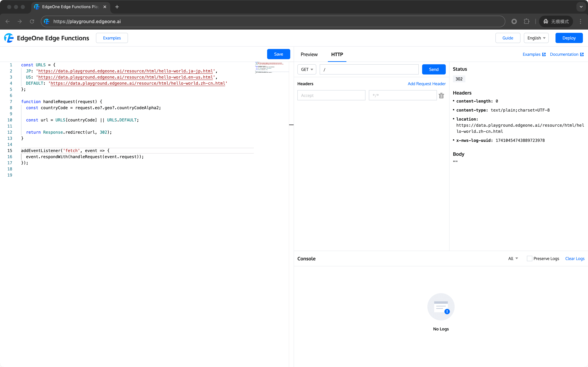Click the DEFAULT URL string on line 4
Viewport: 588px width, 367px height.
(x=138, y=83)
